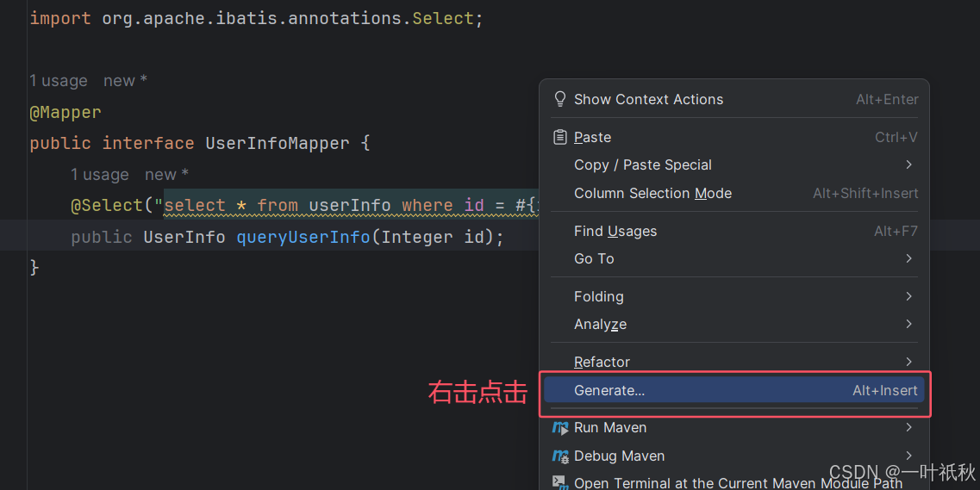Expand the Folding submenu arrow
This screenshot has width=980, height=490.
point(909,296)
